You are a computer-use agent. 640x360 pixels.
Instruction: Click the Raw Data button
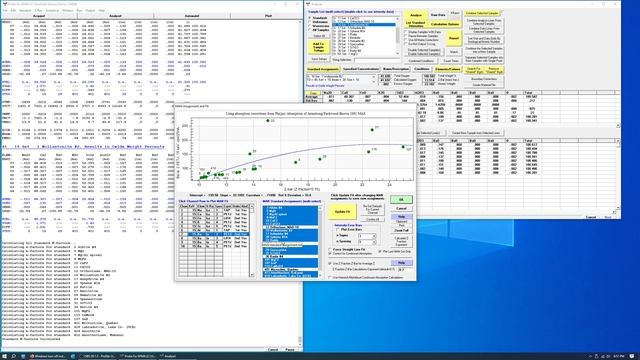pos(438,15)
